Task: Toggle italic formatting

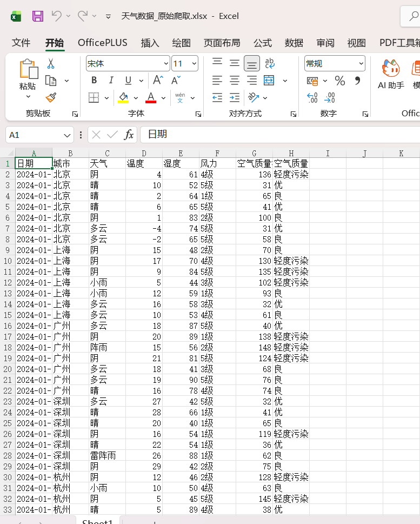Action: (111, 80)
